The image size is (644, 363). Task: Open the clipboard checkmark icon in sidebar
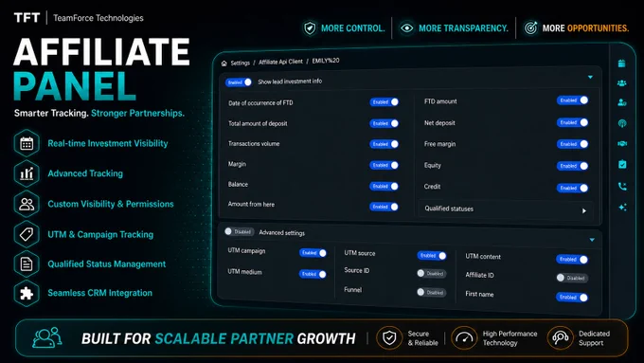pyautogui.click(x=622, y=164)
